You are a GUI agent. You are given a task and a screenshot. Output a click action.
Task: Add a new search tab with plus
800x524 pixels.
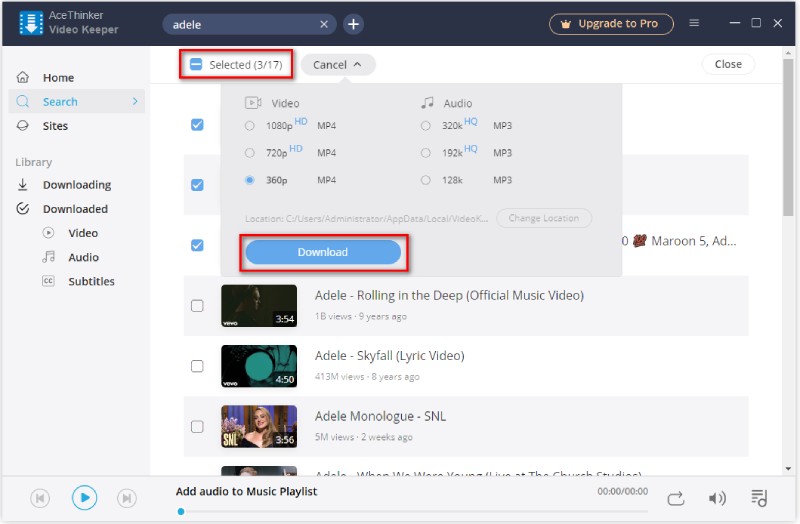coord(353,24)
